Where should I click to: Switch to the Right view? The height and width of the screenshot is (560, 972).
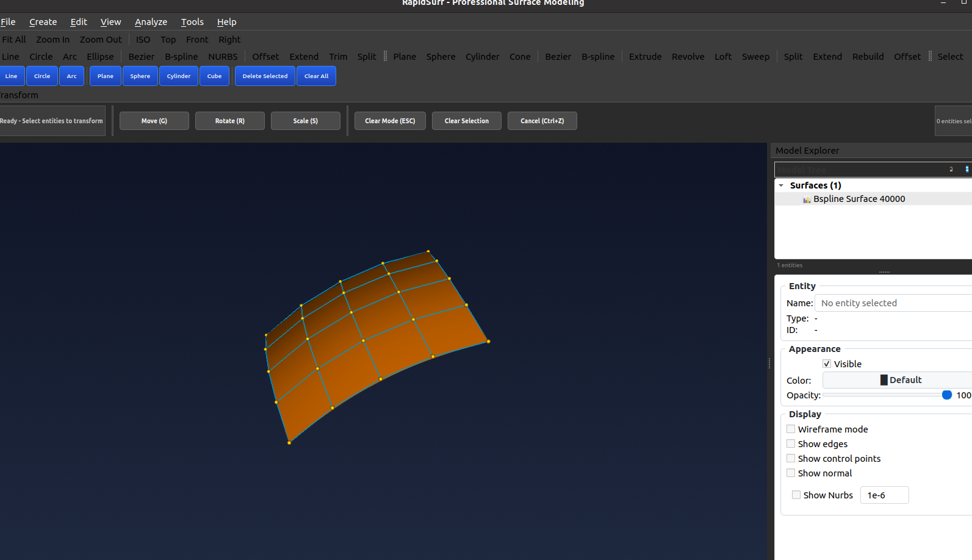coord(229,40)
